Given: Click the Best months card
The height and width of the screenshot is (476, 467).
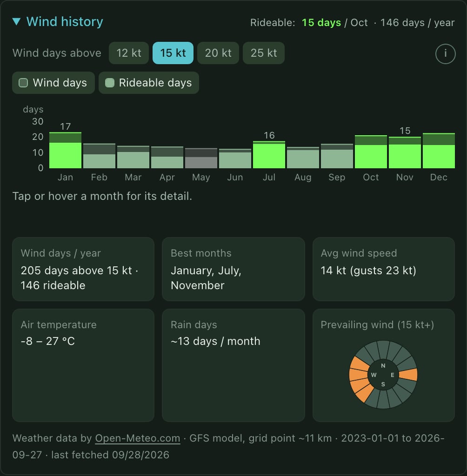Looking at the screenshot, I should 233,269.
